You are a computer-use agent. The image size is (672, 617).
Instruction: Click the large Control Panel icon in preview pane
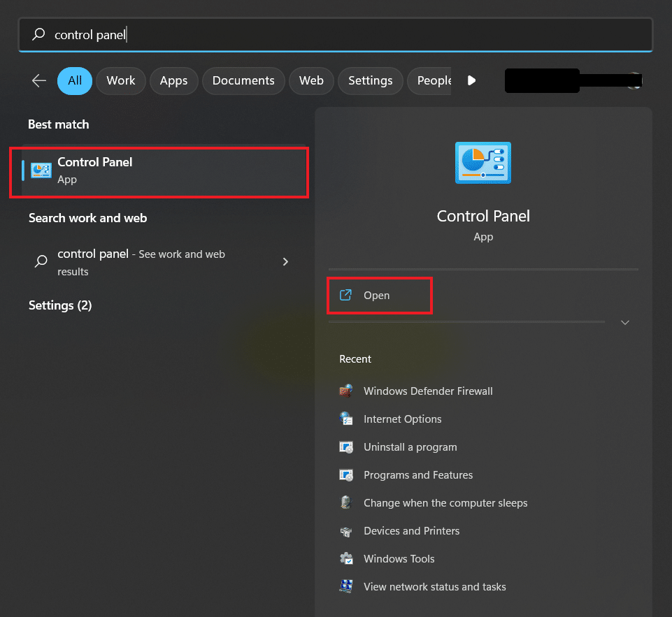point(483,163)
